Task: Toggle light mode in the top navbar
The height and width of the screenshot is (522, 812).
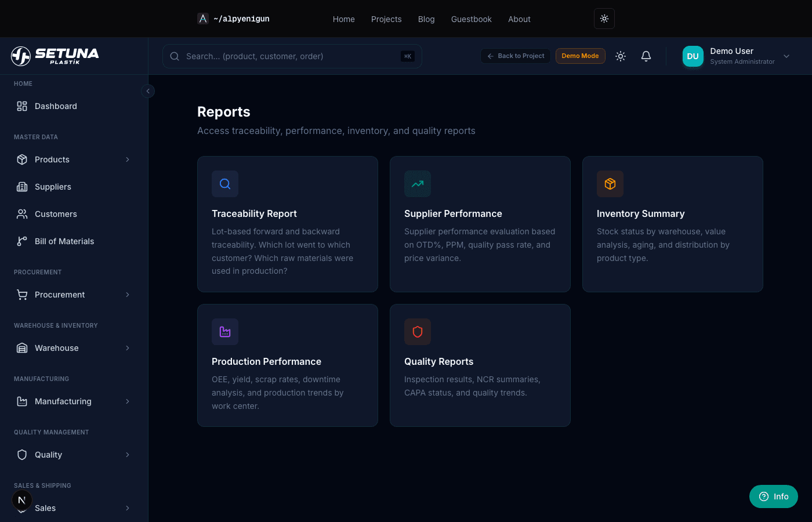Action: (x=604, y=19)
